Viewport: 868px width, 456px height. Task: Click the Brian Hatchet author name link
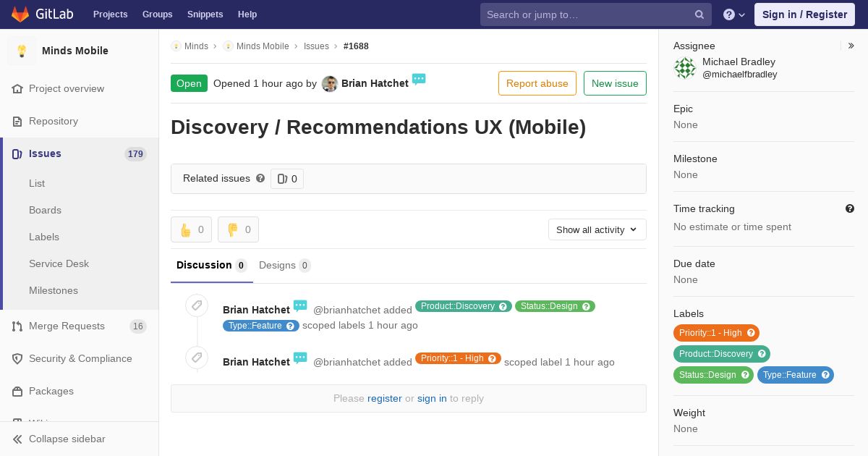click(x=375, y=83)
